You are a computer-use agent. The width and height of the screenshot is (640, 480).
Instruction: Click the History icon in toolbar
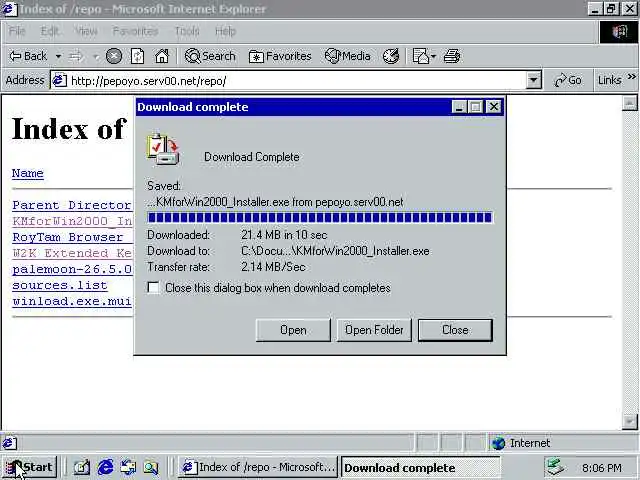pos(391,56)
